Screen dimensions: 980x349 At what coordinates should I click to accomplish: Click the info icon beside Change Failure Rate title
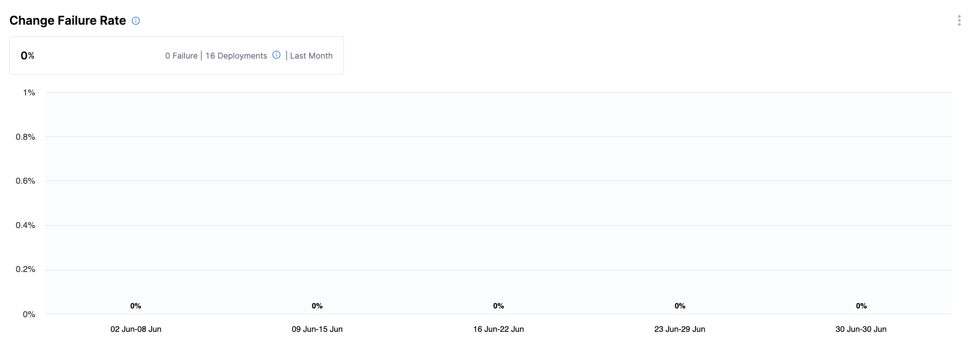tap(136, 21)
